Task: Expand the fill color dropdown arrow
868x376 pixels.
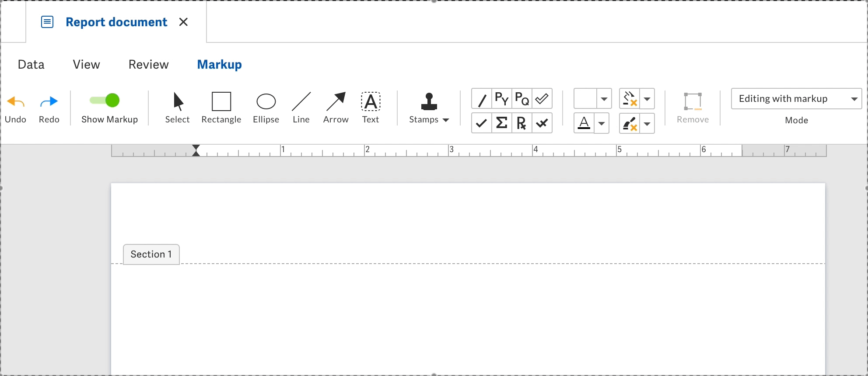Action: click(x=604, y=99)
